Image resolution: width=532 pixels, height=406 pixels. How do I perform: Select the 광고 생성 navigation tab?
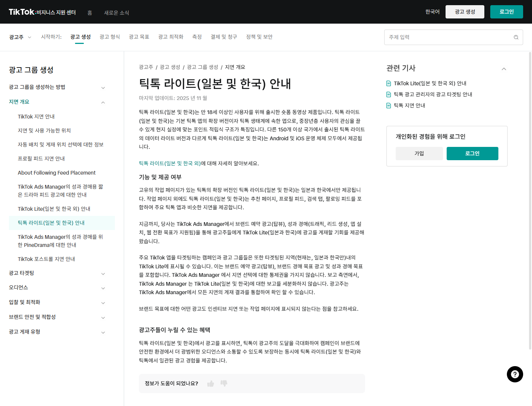pos(81,37)
